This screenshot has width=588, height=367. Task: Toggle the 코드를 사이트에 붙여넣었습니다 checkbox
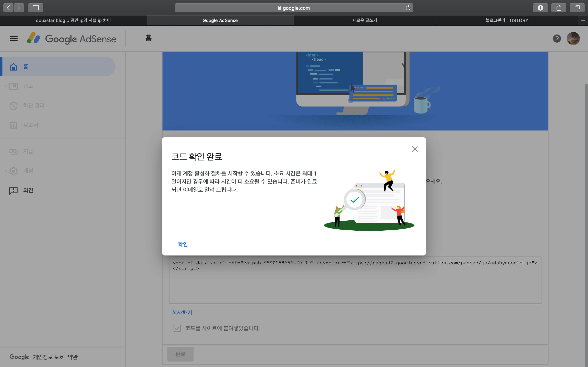pyautogui.click(x=177, y=328)
